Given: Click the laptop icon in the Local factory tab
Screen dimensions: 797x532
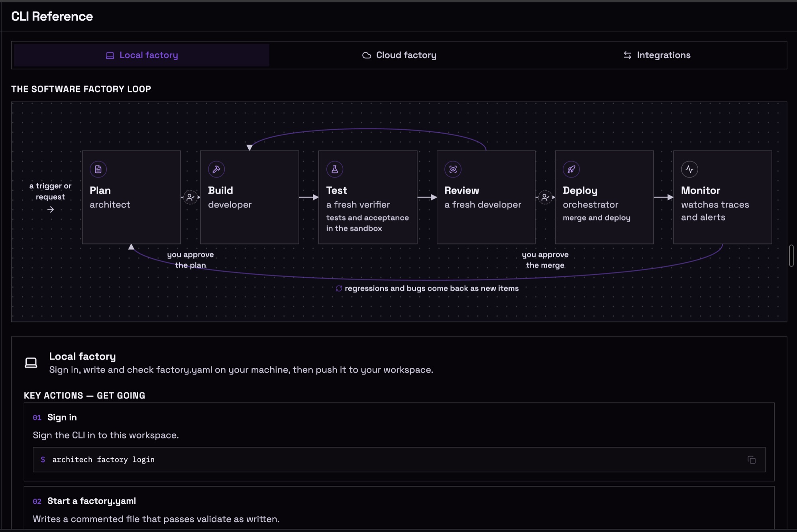Looking at the screenshot, I should click(x=110, y=55).
